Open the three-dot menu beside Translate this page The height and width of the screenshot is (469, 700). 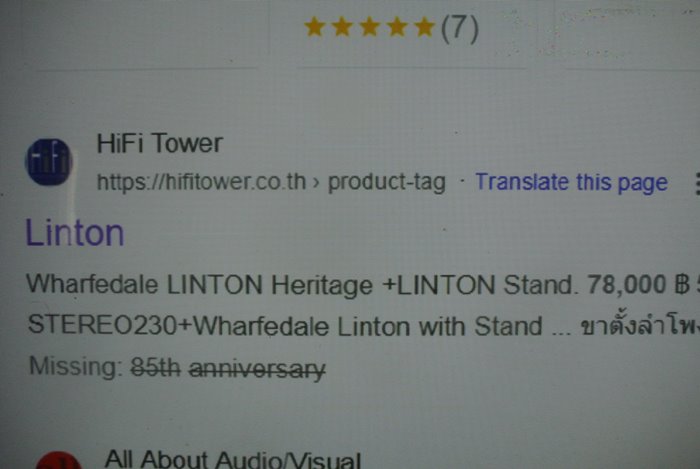697,184
